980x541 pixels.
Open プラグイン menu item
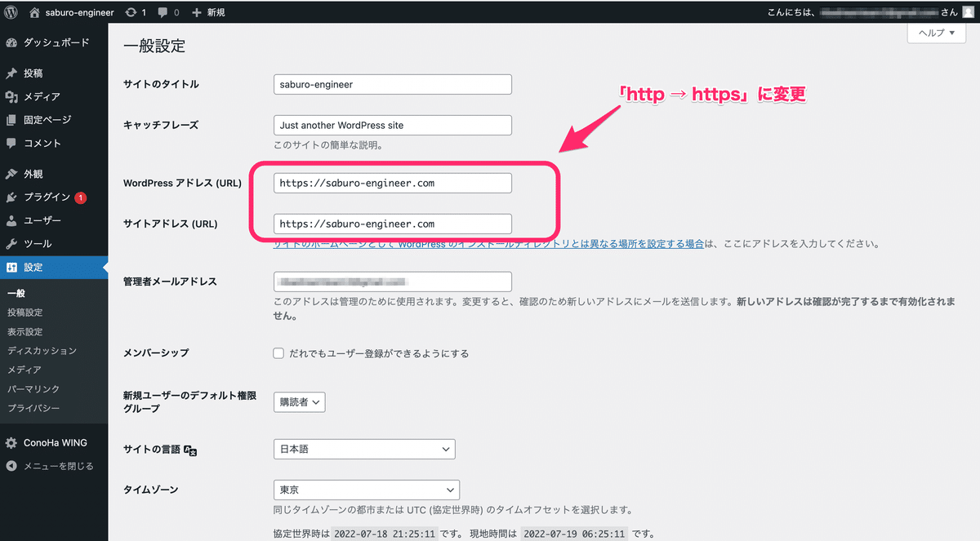(54, 197)
